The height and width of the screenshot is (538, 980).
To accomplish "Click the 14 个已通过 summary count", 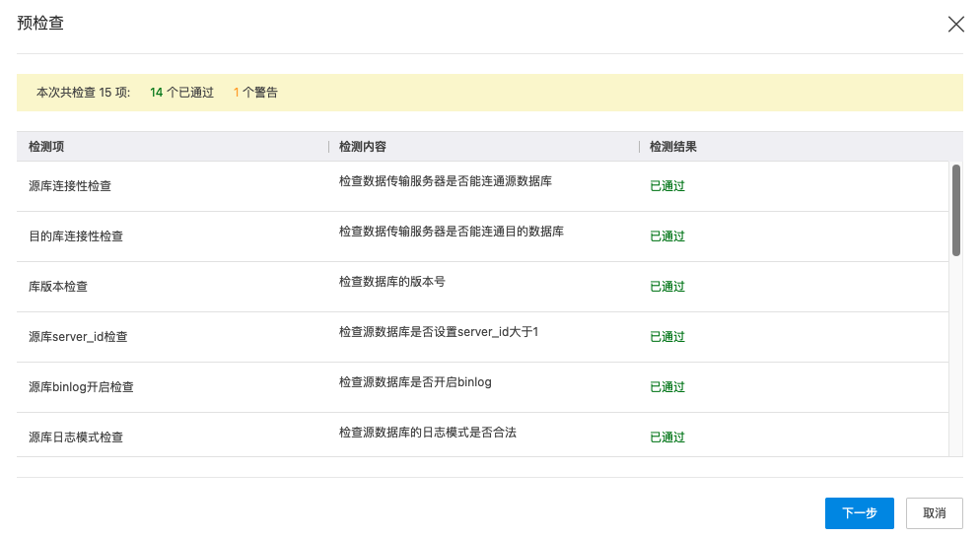I will pos(181,93).
